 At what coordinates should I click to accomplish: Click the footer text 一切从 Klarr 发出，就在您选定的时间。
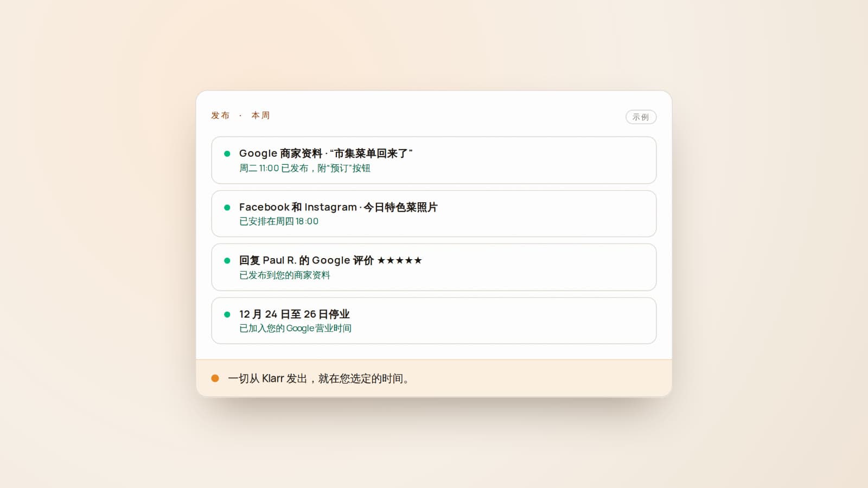click(x=318, y=378)
